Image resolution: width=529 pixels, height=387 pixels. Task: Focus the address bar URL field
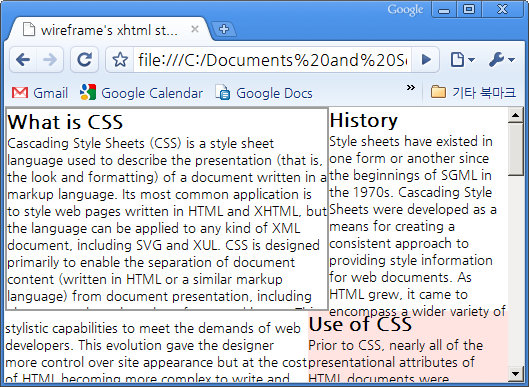[x=272, y=60]
